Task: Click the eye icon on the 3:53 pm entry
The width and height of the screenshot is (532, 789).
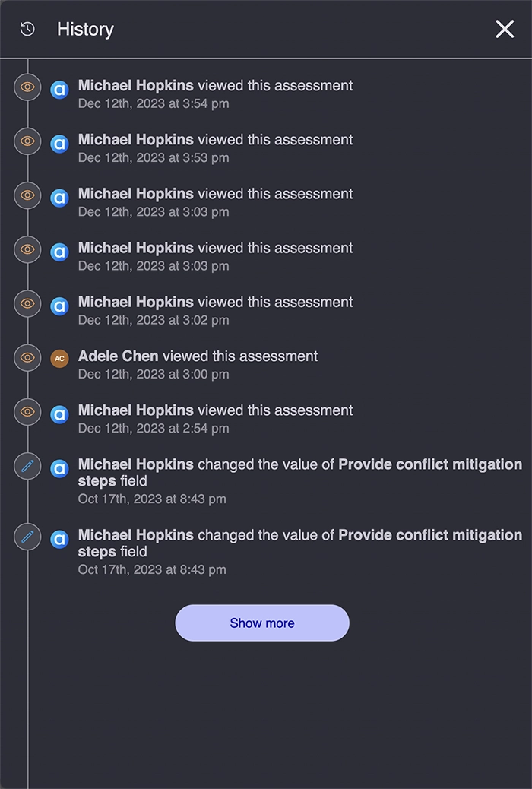Action: (27, 141)
